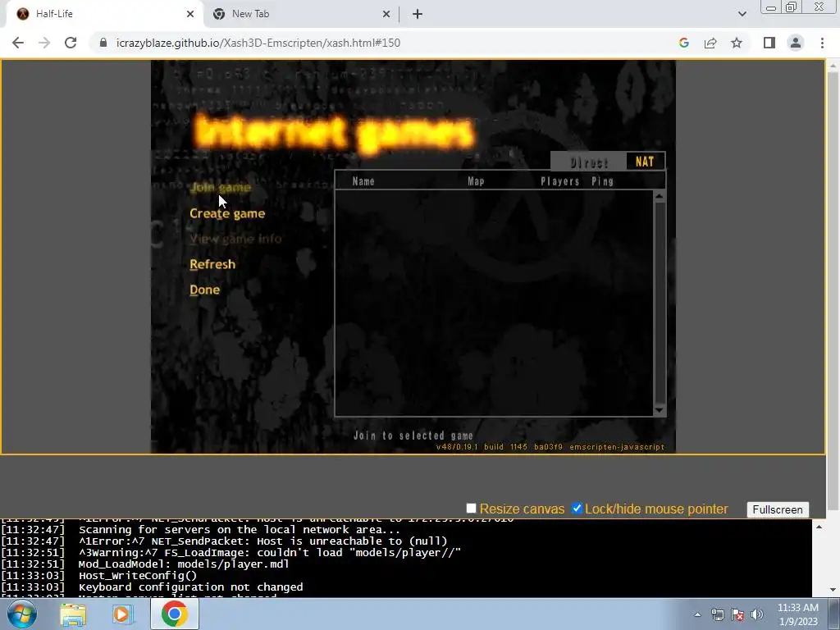The height and width of the screenshot is (630, 840).
Task: Select the NAT server tab
Action: [x=645, y=162]
